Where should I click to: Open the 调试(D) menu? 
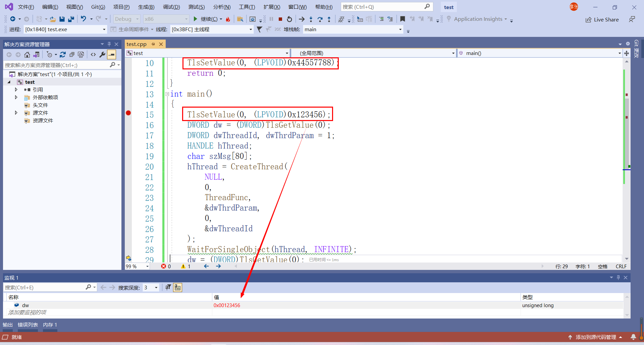[171, 7]
